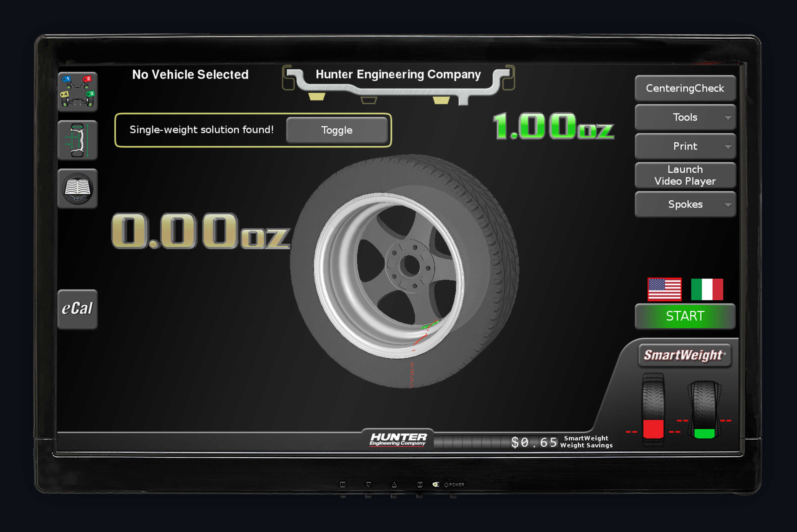
Task: Click the monitor down-arrow button
Action: (x=368, y=485)
